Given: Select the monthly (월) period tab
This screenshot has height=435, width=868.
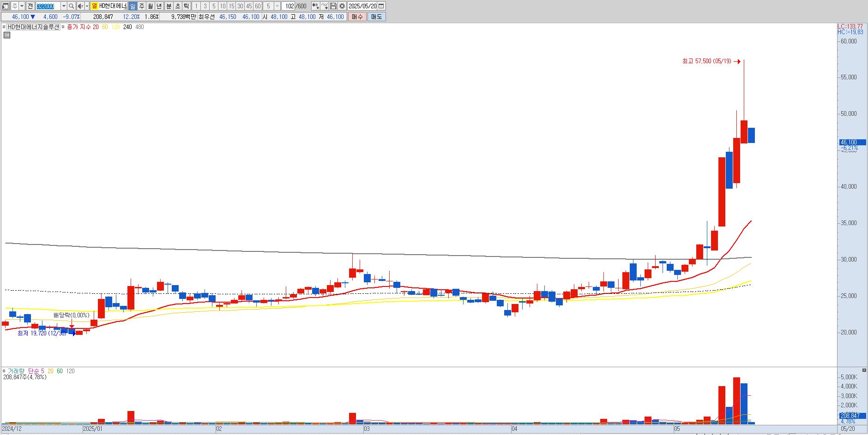Looking at the screenshot, I should pos(151,6).
